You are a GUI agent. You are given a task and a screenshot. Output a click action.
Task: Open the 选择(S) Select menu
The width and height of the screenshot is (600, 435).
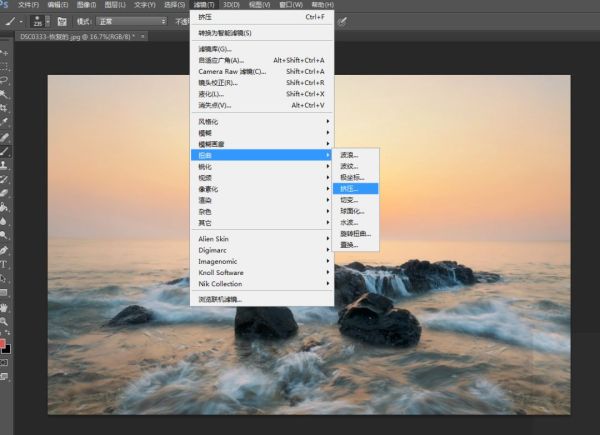pyautogui.click(x=174, y=5)
